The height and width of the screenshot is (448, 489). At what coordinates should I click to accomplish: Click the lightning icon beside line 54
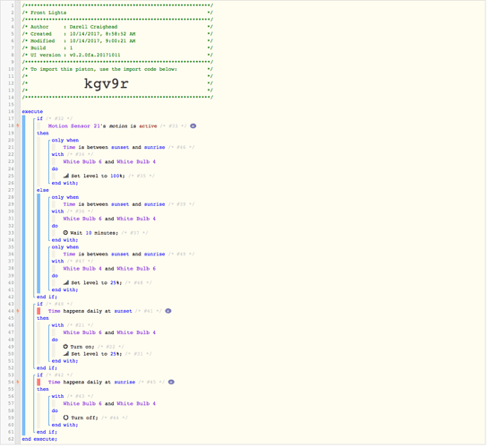[18, 382]
